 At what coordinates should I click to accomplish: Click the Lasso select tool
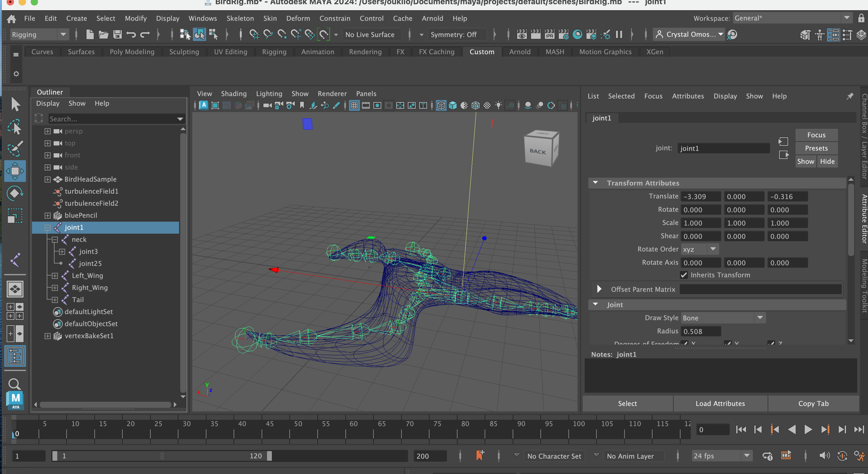pos(15,127)
